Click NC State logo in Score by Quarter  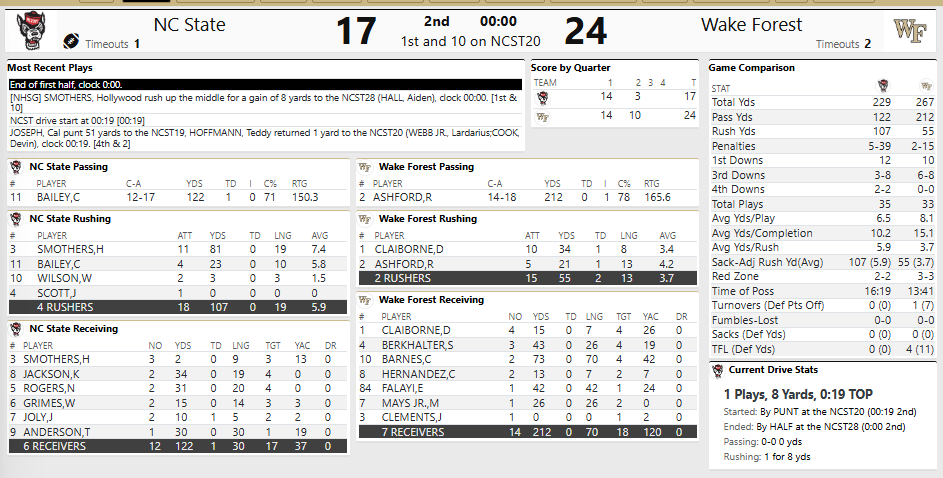[x=542, y=97]
